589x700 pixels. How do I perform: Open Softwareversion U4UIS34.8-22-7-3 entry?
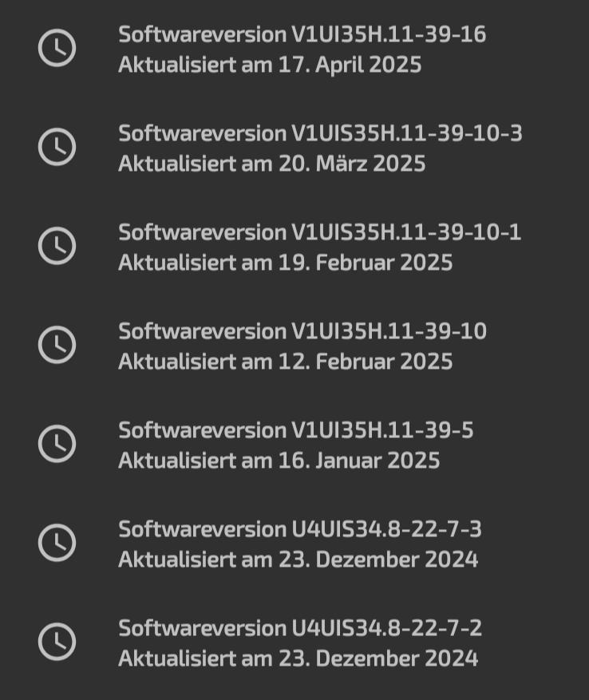pos(299,529)
